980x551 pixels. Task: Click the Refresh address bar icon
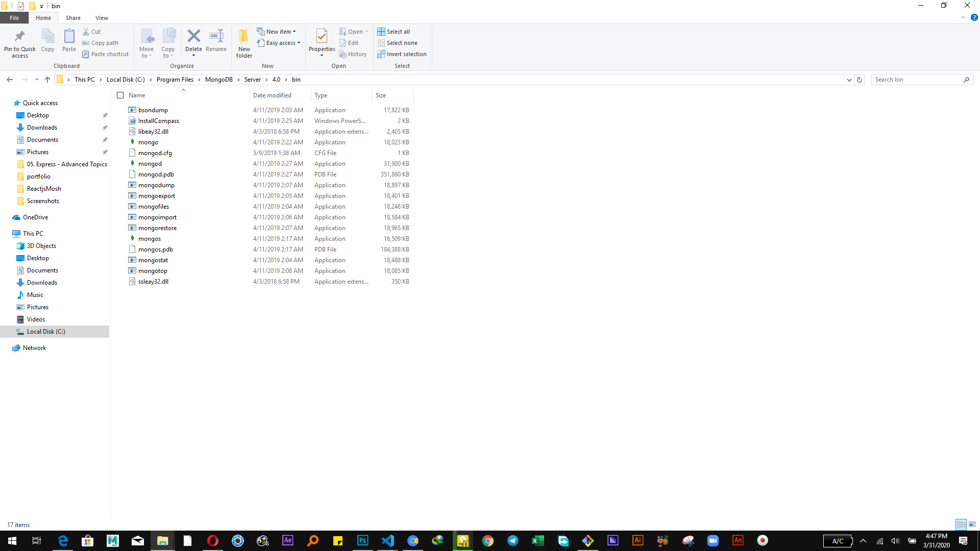[860, 80]
